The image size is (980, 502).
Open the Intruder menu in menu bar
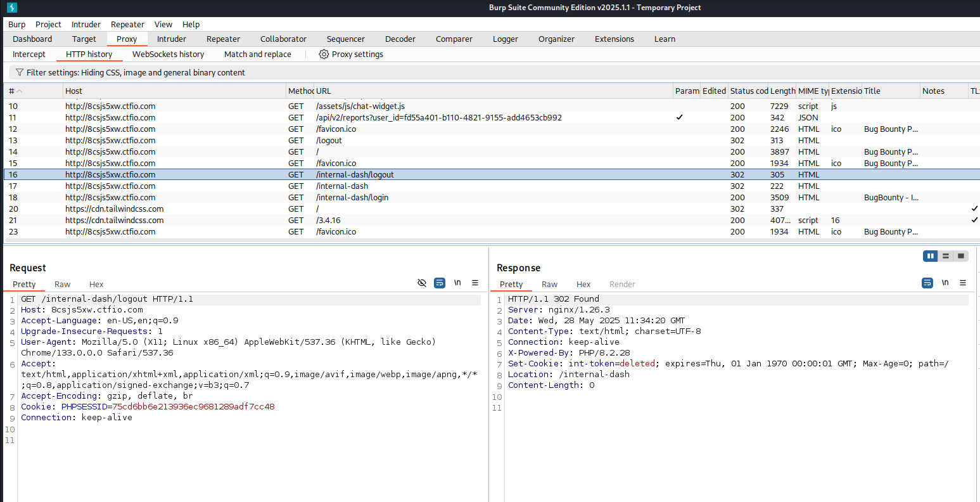click(x=86, y=25)
